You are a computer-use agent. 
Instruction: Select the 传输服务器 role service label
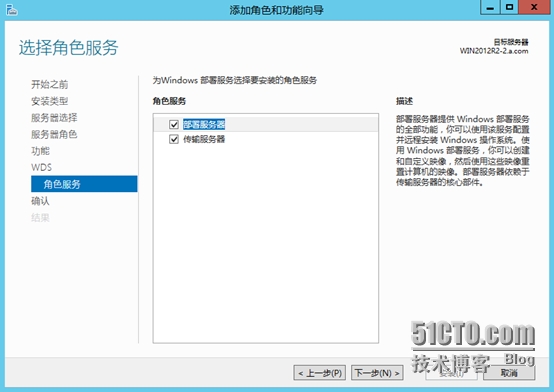tap(204, 139)
